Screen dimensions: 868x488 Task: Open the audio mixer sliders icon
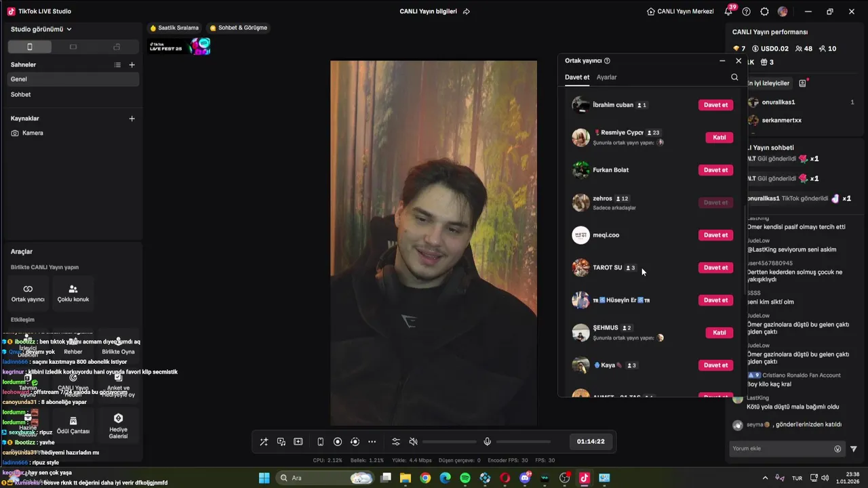396,441
